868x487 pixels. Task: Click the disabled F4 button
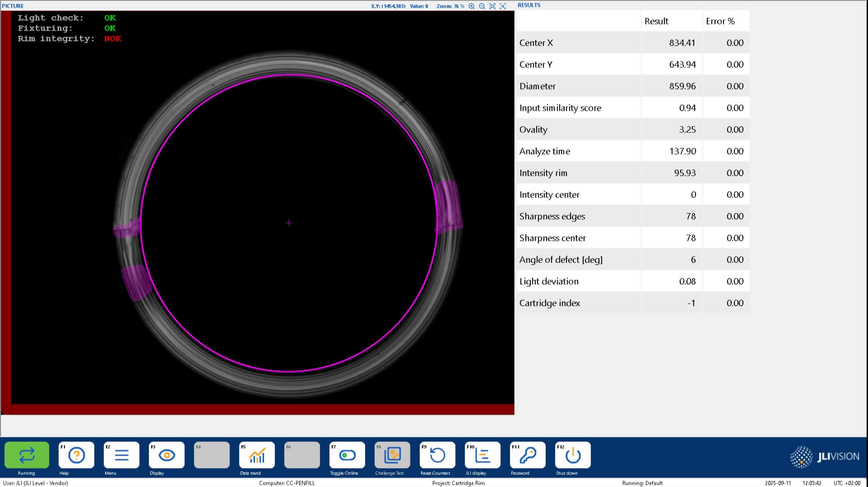pyautogui.click(x=212, y=455)
